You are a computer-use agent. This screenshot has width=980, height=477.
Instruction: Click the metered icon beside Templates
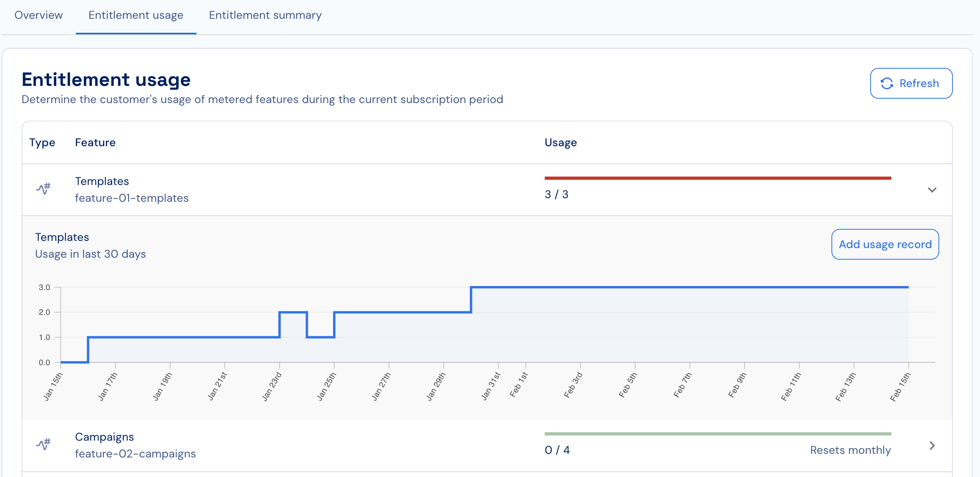tap(43, 189)
